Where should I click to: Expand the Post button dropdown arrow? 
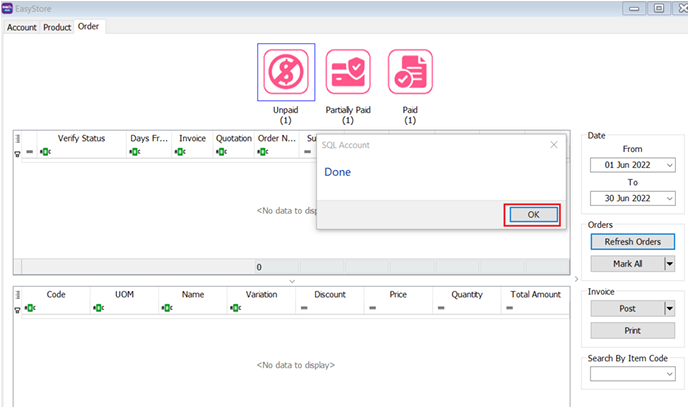669,309
